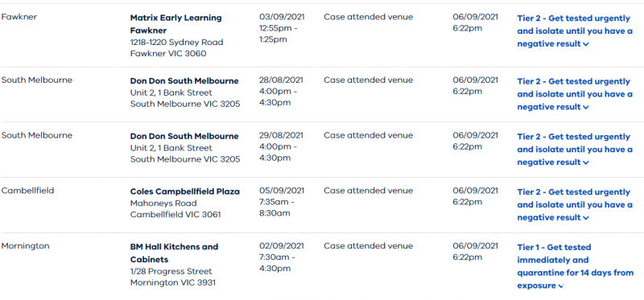Click chevron icon in Cambellfield row health advice

pos(586,218)
